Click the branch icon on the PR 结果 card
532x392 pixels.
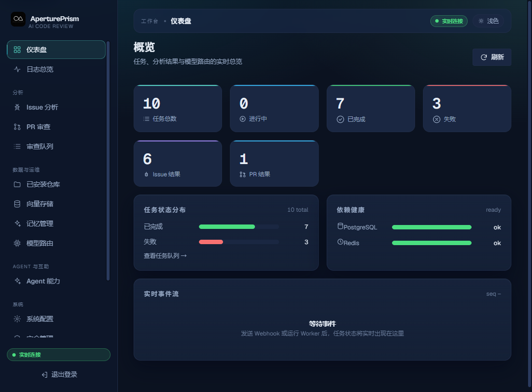coord(243,174)
